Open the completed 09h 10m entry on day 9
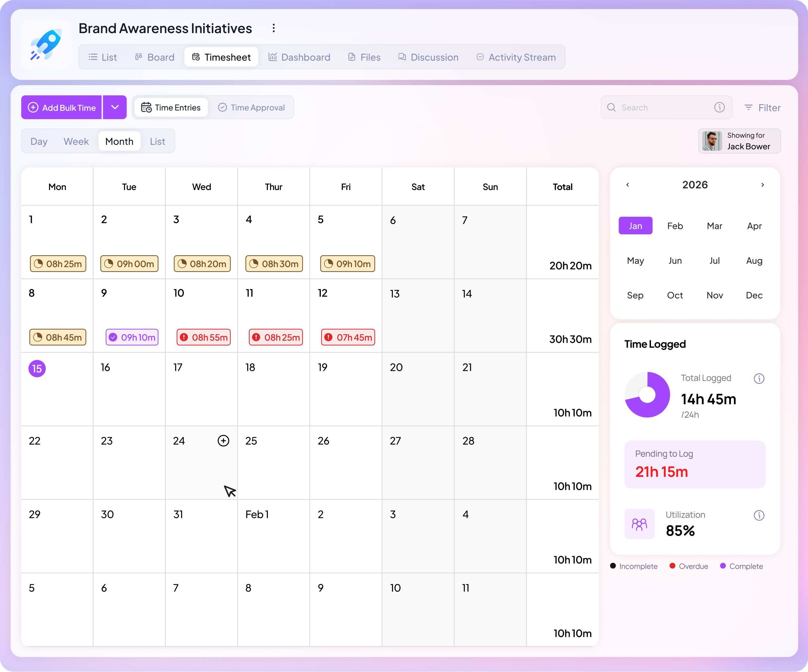 [x=132, y=337]
